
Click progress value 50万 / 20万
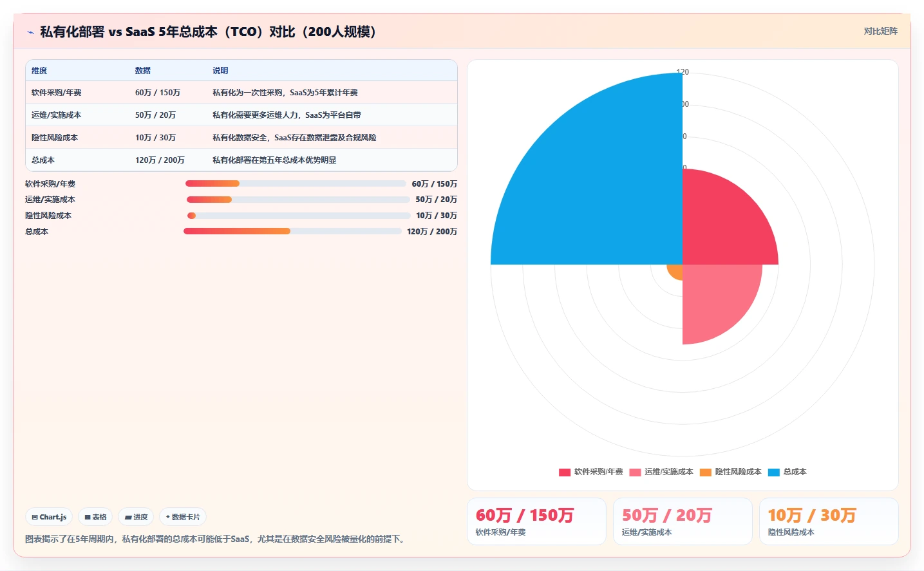click(436, 200)
